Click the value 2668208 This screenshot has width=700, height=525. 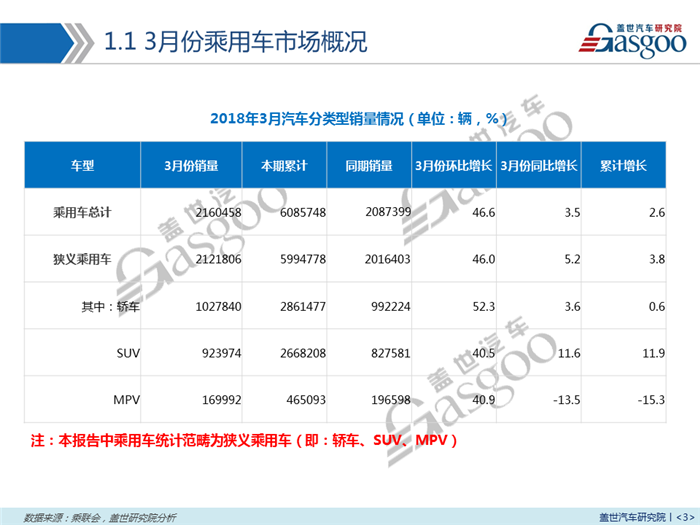click(x=303, y=354)
